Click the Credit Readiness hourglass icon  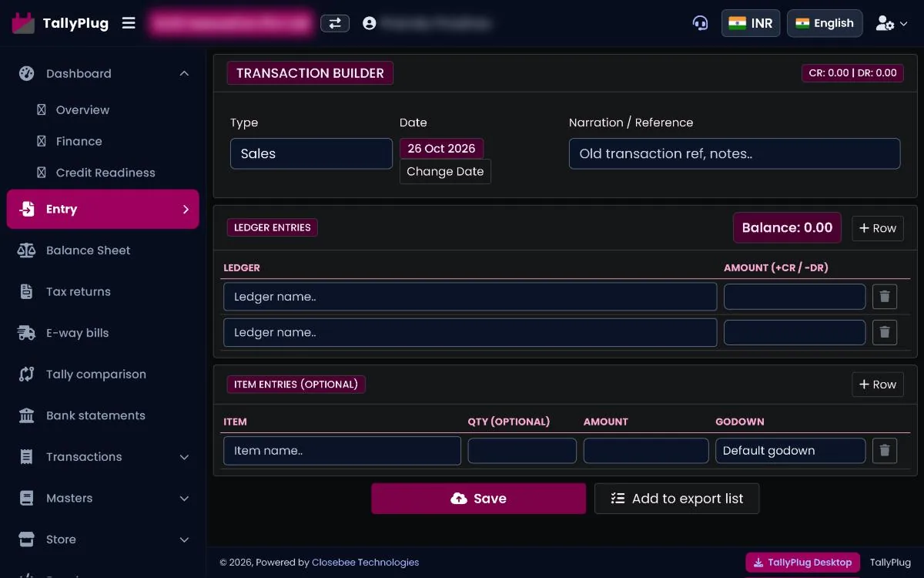click(x=42, y=173)
